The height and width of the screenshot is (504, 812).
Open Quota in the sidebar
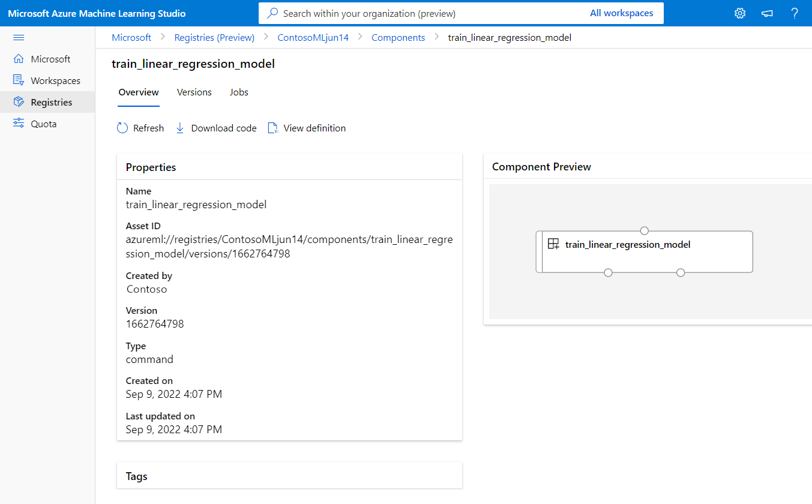point(47,124)
